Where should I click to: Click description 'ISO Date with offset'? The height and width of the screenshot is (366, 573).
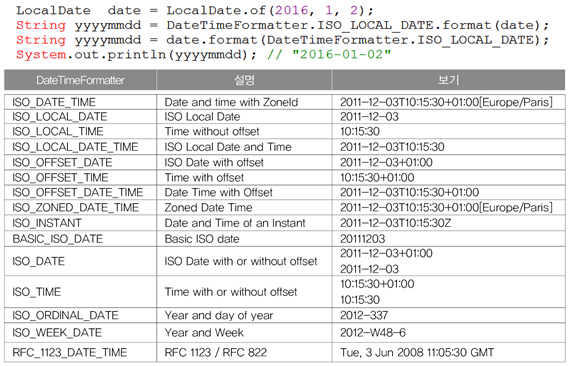[x=214, y=162]
